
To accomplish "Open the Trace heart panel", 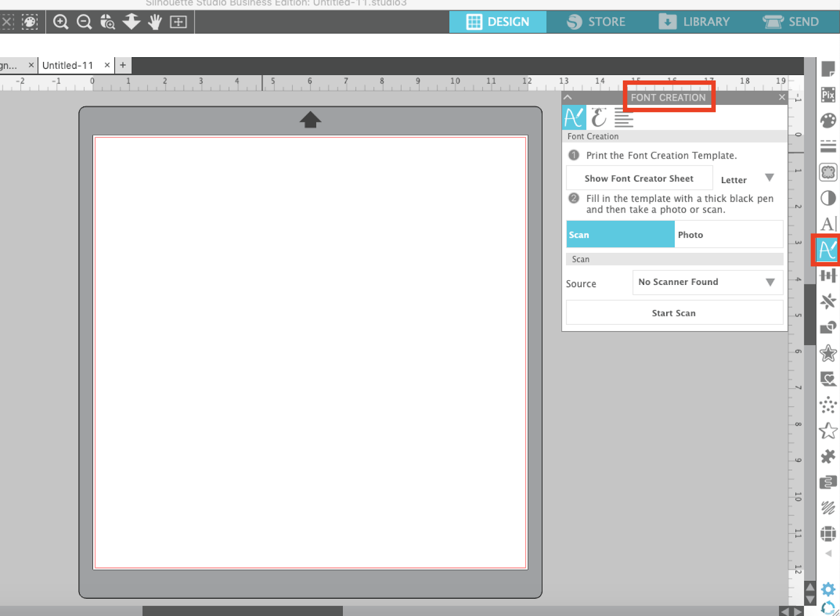I will click(x=828, y=379).
